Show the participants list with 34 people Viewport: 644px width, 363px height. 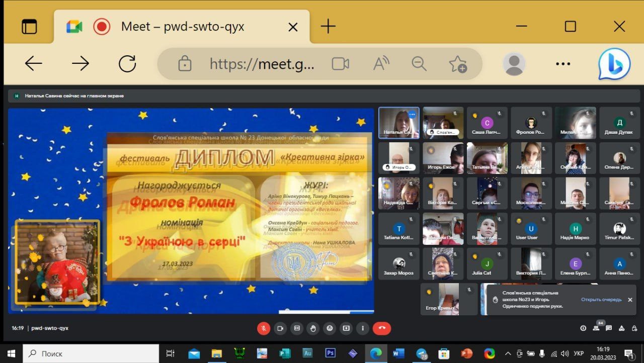[x=596, y=328]
